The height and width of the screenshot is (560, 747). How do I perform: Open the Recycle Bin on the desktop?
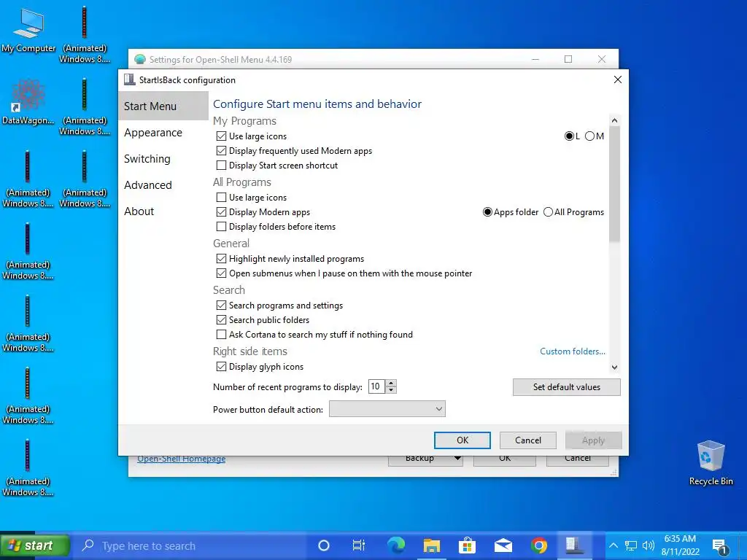coord(711,463)
